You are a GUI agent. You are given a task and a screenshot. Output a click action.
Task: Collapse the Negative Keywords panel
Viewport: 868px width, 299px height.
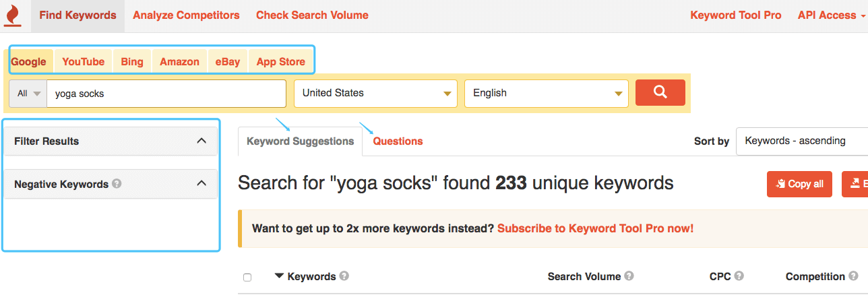point(201,183)
